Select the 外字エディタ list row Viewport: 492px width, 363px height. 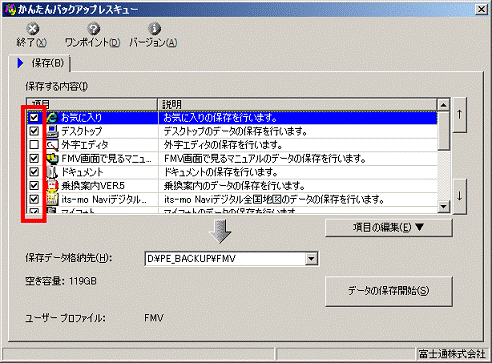point(232,145)
